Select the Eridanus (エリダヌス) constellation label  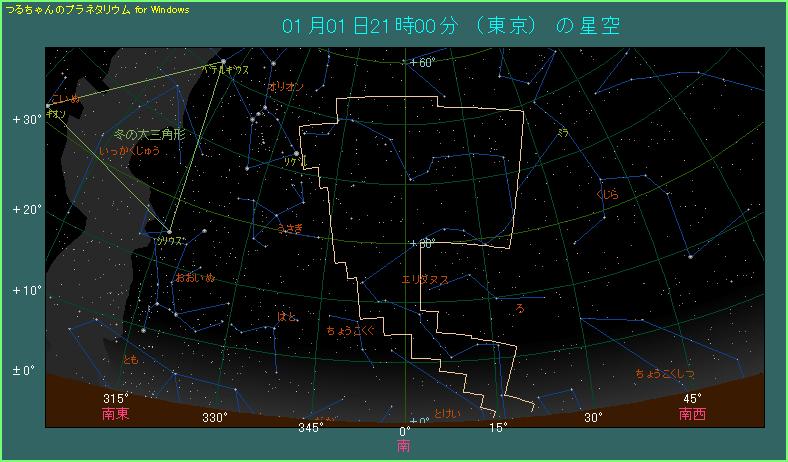(x=425, y=279)
